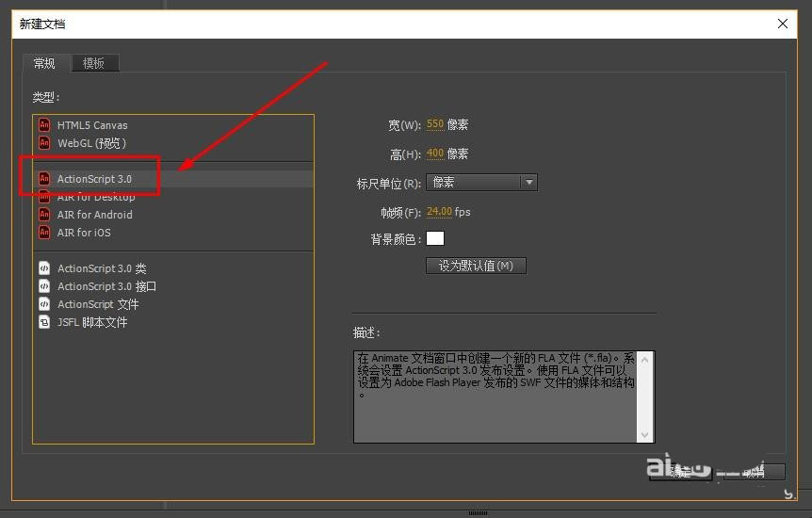
Task: Click the 取消 button
Action: point(754,472)
